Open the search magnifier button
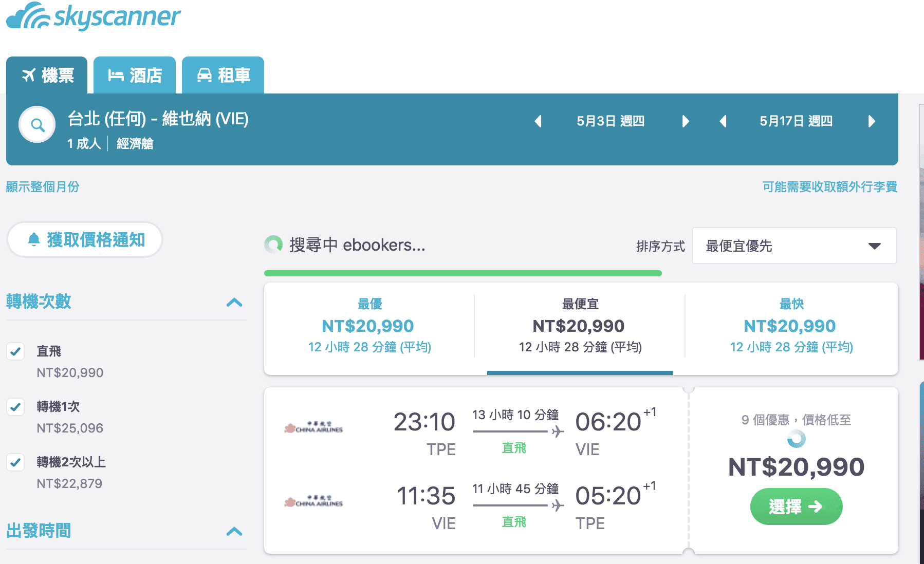The height and width of the screenshot is (564, 924). (x=37, y=124)
